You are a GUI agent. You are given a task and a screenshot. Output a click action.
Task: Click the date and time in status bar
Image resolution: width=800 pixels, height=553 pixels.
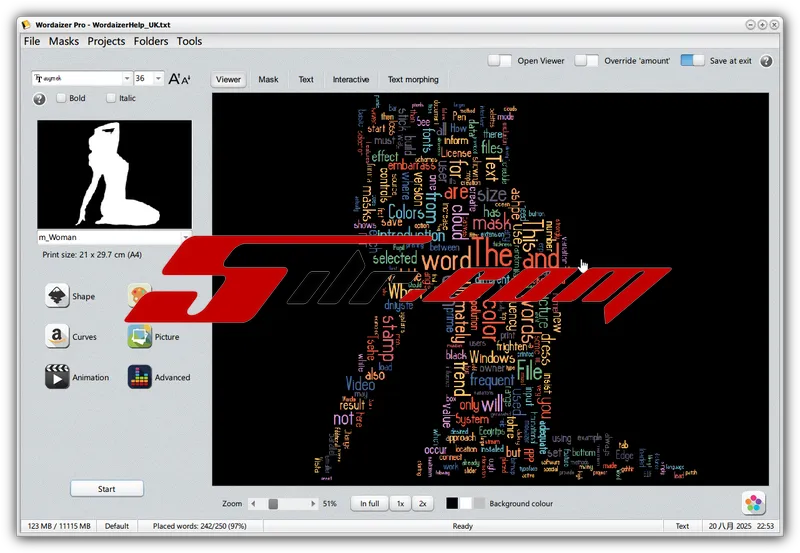point(741,526)
